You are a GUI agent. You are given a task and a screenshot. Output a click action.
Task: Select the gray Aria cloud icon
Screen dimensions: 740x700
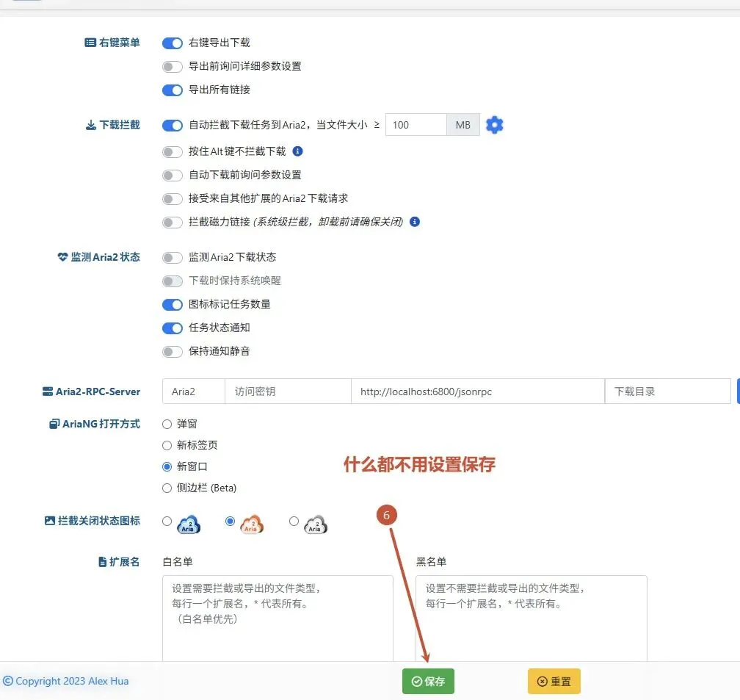(316, 524)
